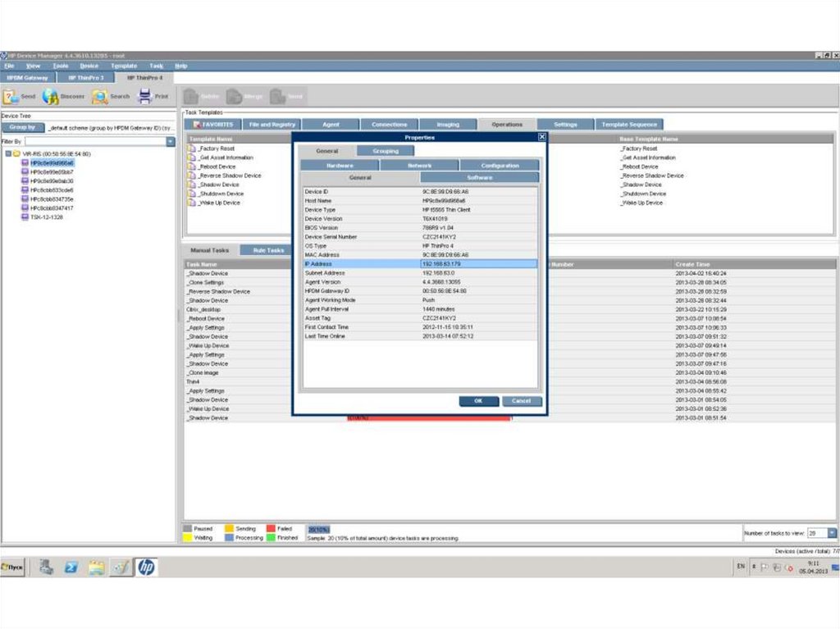This screenshot has width=840, height=629.
Task: Select the Settings template tab
Action: 566,125
